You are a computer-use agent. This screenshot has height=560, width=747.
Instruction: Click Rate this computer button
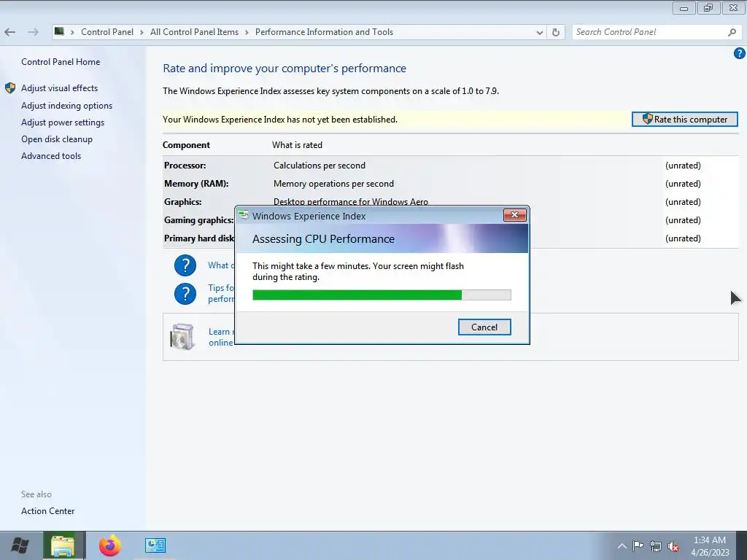click(684, 119)
